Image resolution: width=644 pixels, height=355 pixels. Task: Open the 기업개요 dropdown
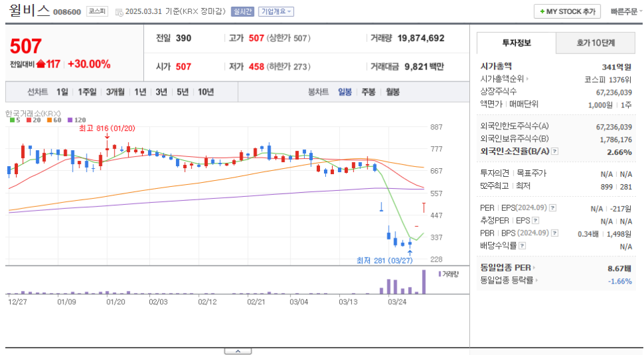point(276,11)
